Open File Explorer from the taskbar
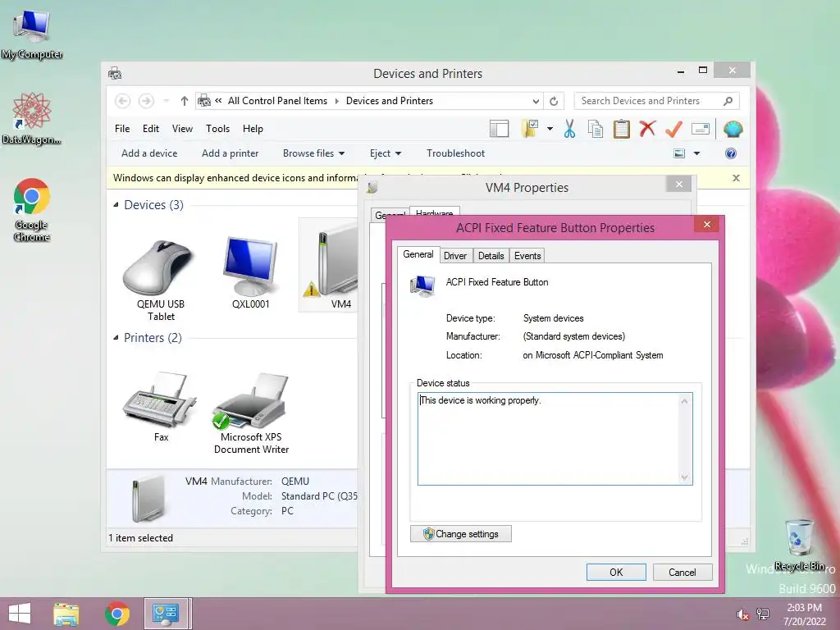 [x=66, y=614]
